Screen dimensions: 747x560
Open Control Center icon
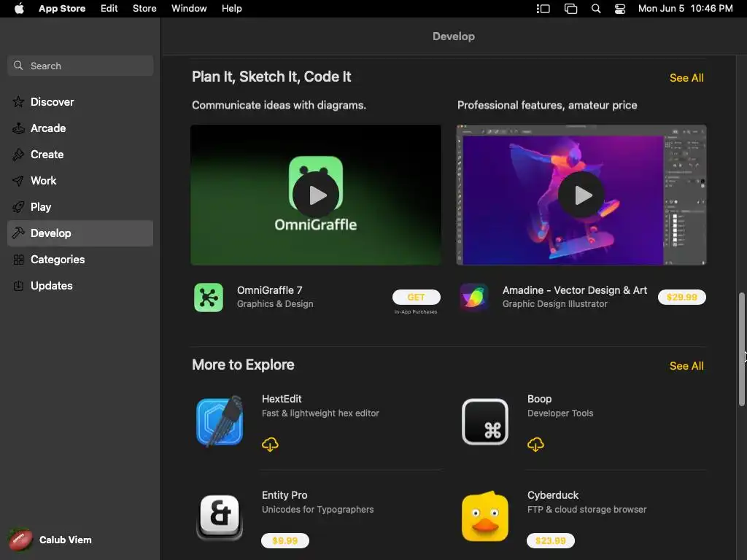click(620, 9)
